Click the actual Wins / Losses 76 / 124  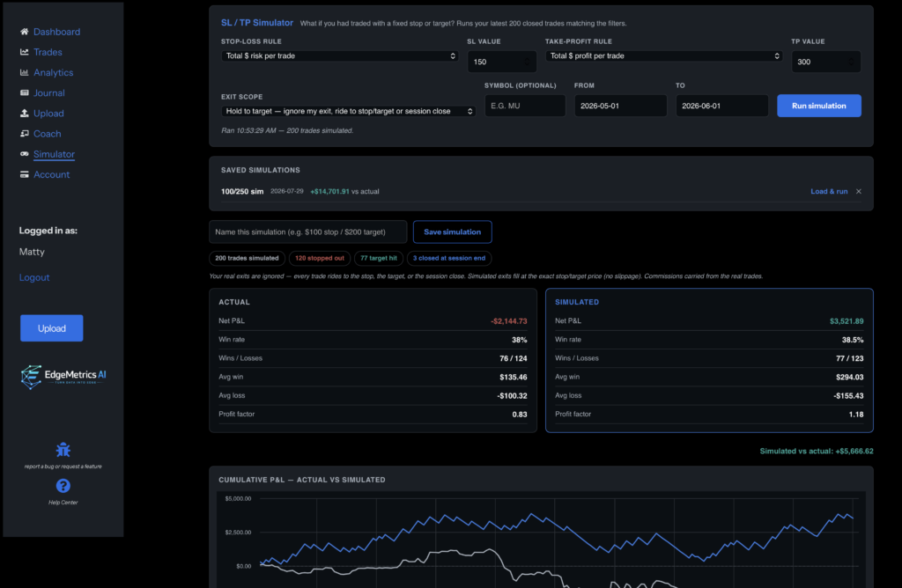pos(514,358)
